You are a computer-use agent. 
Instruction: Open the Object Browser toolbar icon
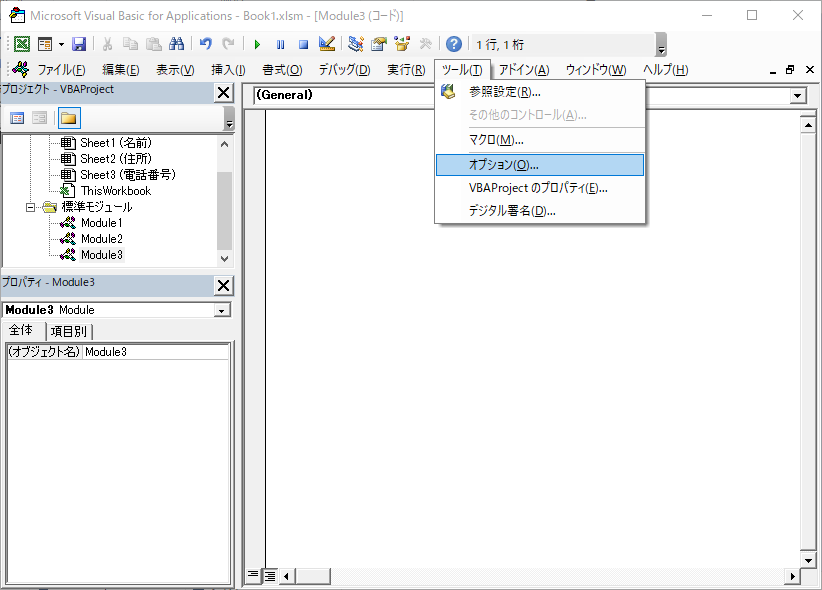(x=402, y=44)
